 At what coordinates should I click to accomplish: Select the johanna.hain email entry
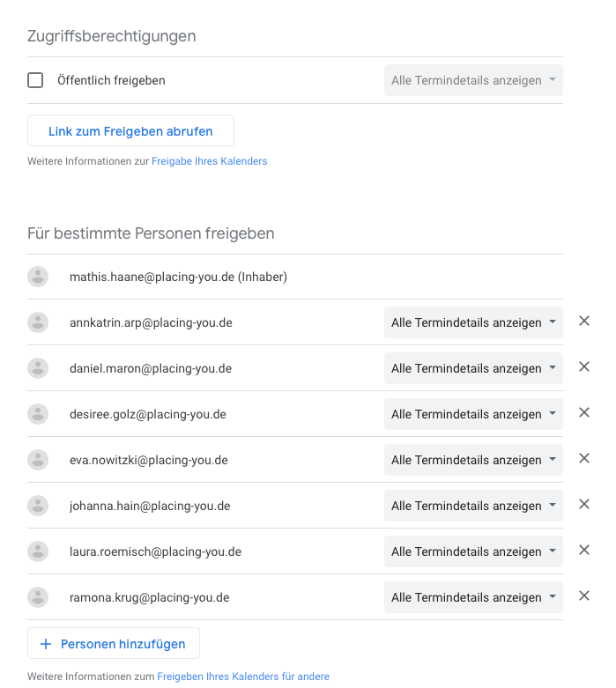click(x=150, y=506)
